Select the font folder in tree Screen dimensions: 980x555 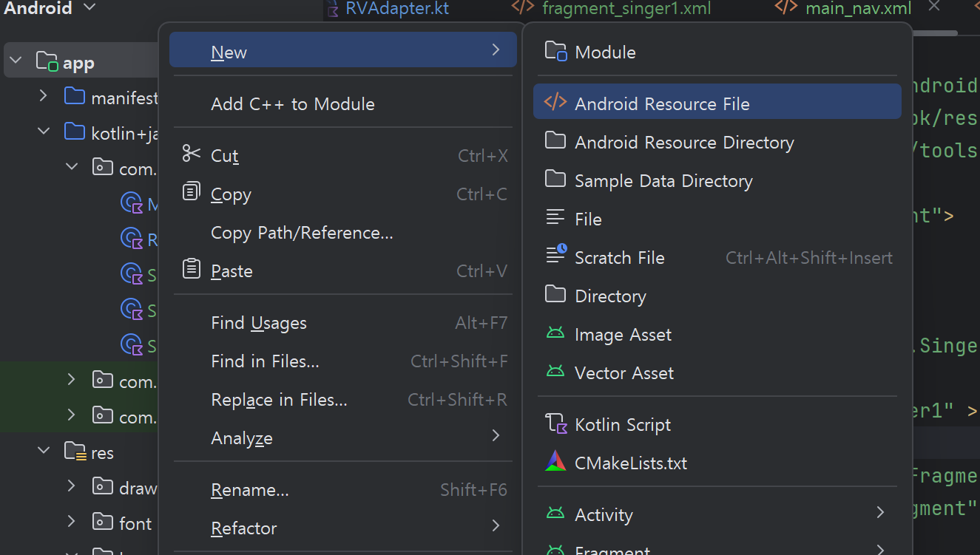135,523
